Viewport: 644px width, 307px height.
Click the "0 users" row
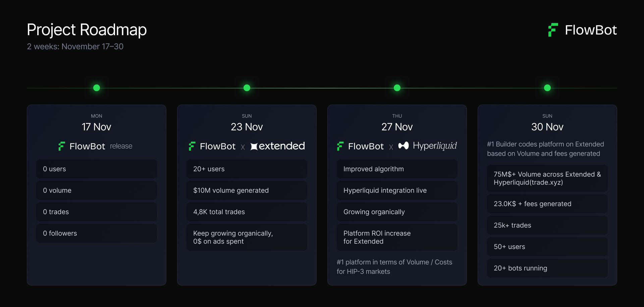[97, 169]
